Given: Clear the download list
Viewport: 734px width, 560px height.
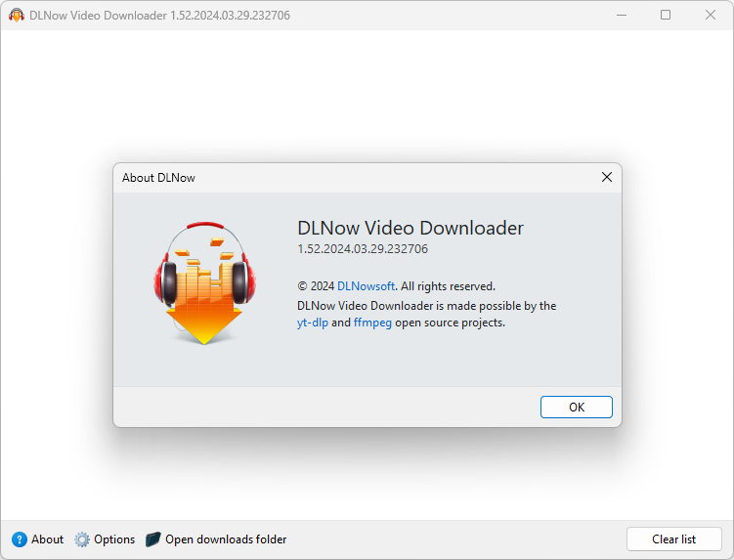Looking at the screenshot, I should [674, 539].
